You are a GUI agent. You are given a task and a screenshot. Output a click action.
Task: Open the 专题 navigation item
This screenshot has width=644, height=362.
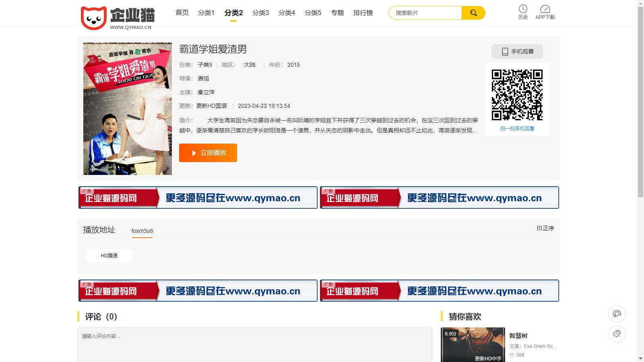tap(337, 13)
